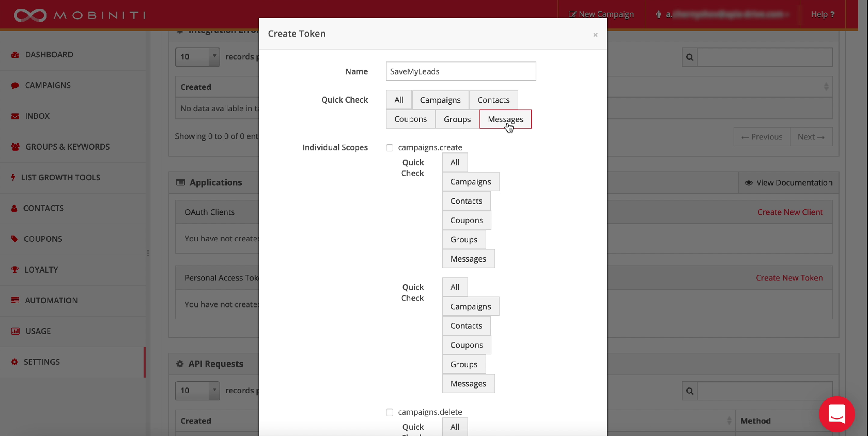The height and width of the screenshot is (436, 868).
Task: Click the Campaigns speech bubble icon
Action: click(15, 86)
